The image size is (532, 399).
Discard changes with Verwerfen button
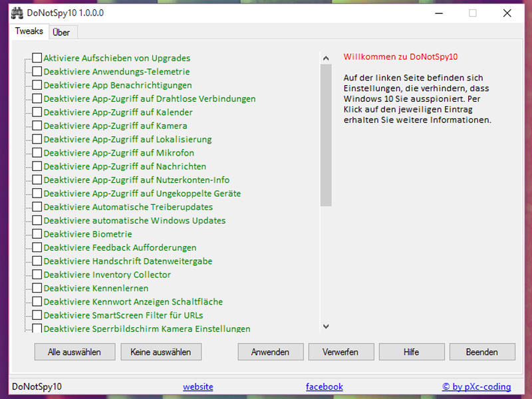tap(341, 352)
